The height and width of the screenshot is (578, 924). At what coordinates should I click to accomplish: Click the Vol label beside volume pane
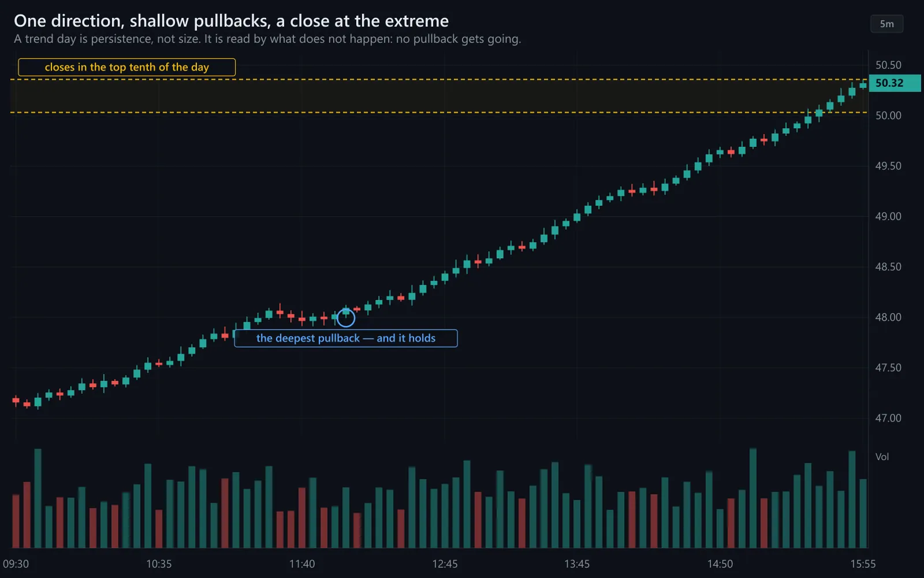click(x=882, y=457)
